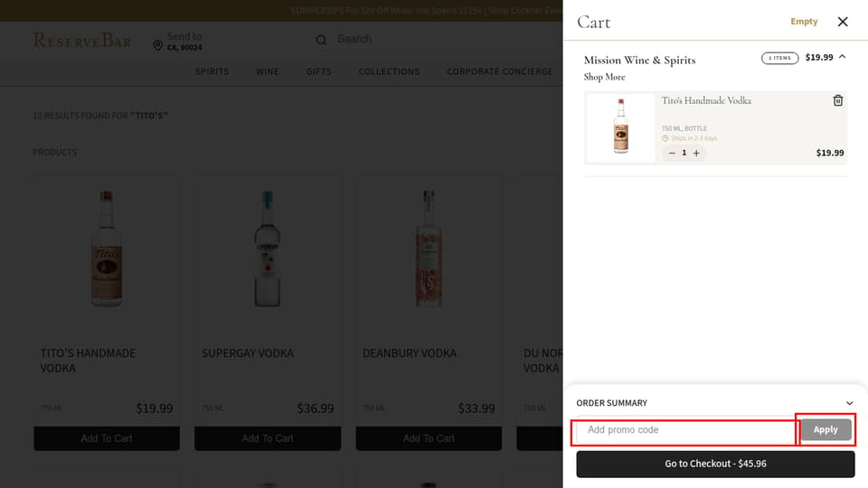Open the Gifts menu
Screen dimensions: 868x488
click(318, 72)
